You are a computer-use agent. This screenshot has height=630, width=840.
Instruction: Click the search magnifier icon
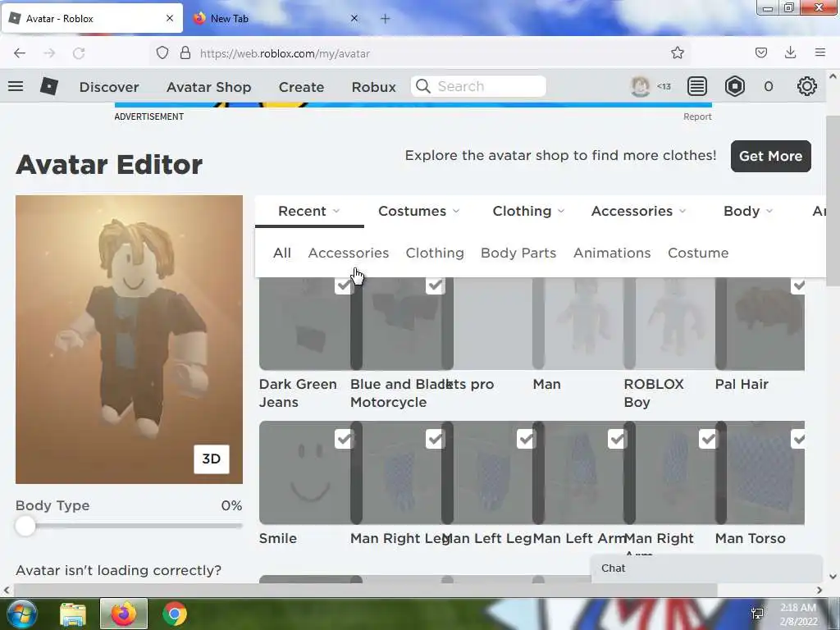click(x=423, y=86)
